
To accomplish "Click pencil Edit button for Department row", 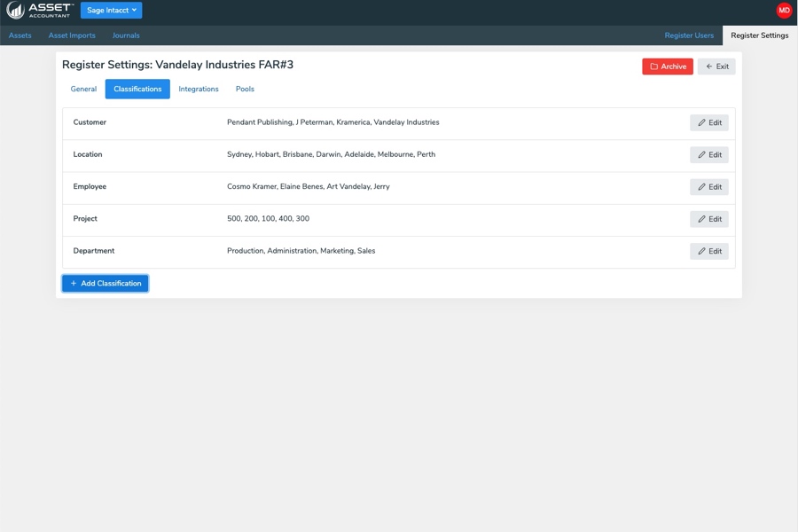I will tap(708, 251).
